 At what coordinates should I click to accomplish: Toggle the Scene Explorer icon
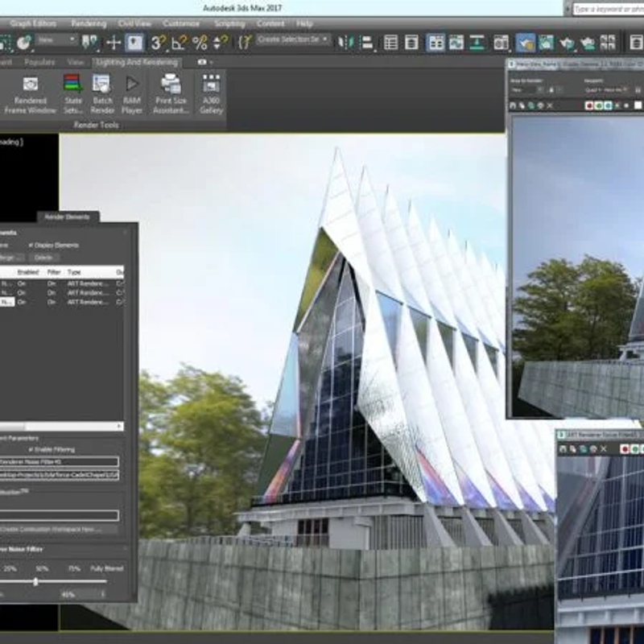click(x=390, y=43)
